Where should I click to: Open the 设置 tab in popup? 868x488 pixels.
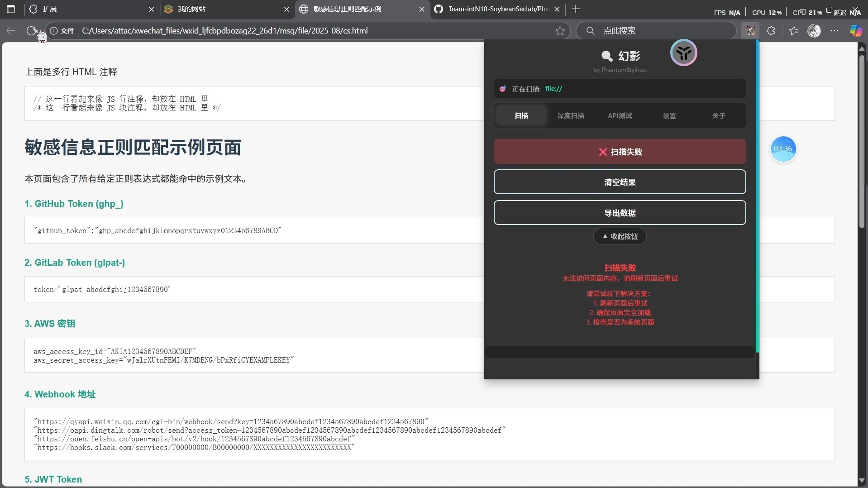pos(669,116)
